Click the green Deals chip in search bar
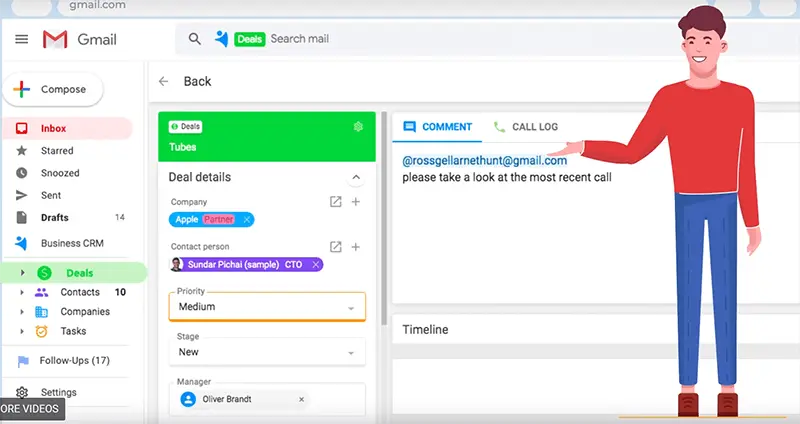Screen dimensions: 800x424 pos(249,39)
